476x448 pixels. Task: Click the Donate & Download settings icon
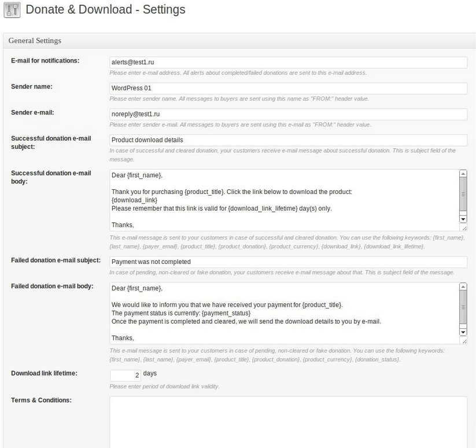click(12, 10)
